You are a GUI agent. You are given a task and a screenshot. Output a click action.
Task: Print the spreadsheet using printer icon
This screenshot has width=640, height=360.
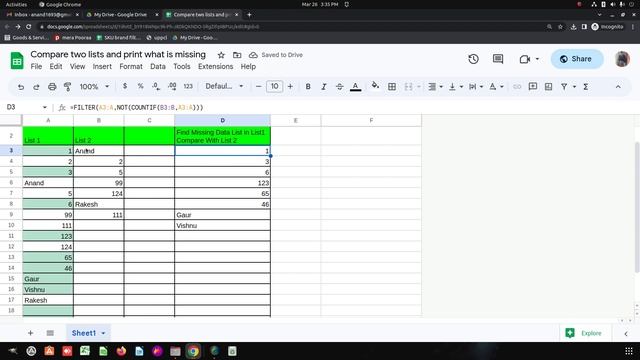52,87
